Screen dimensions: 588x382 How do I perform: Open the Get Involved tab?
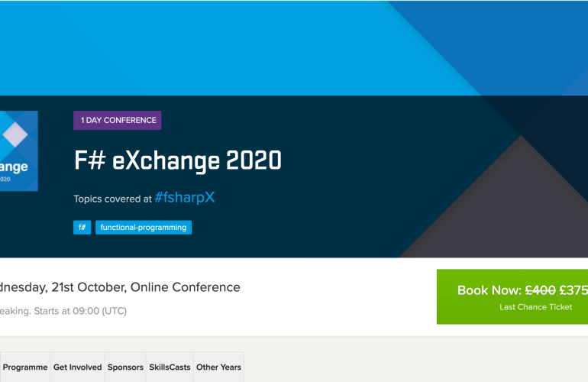coord(77,367)
